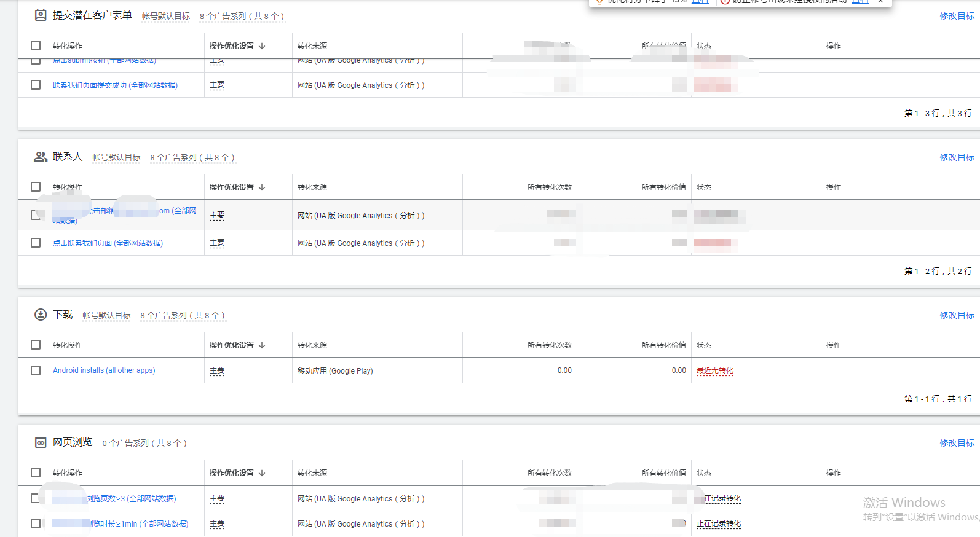Tick the select-all checkbox in 下载 table

[x=36, y=345]
